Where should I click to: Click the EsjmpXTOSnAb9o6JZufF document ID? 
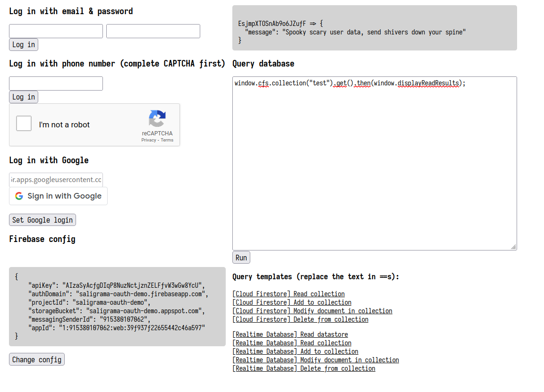pyautogui.click(x=272, y=24)
